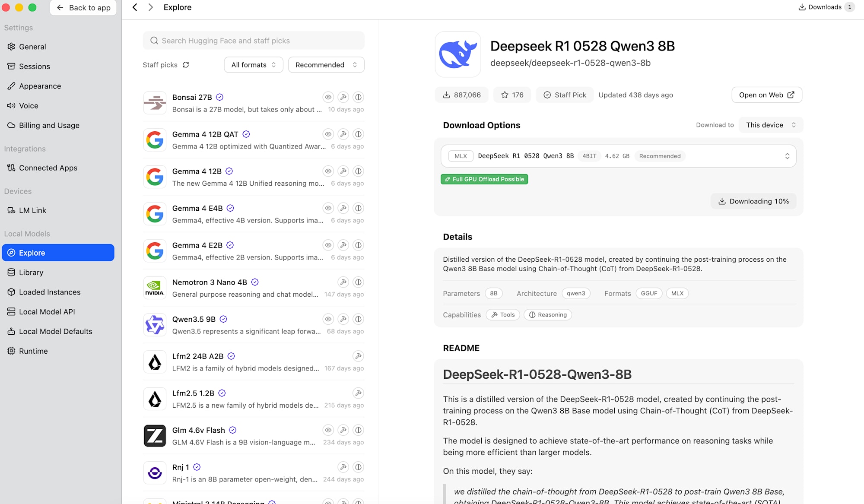Viewport: 864px width, 504px height.
Task: Open Sessions in the sidebar
Action: [58, 66]
